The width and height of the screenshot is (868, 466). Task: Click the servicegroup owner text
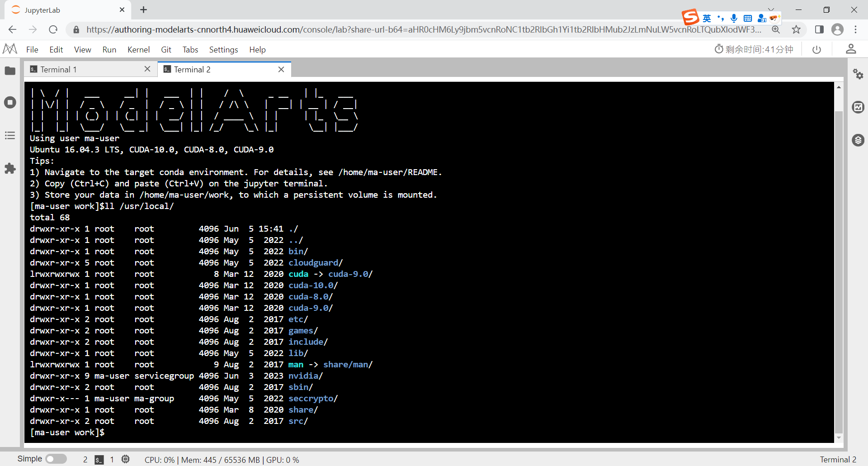pyautogui.click(x=164, y=376)
